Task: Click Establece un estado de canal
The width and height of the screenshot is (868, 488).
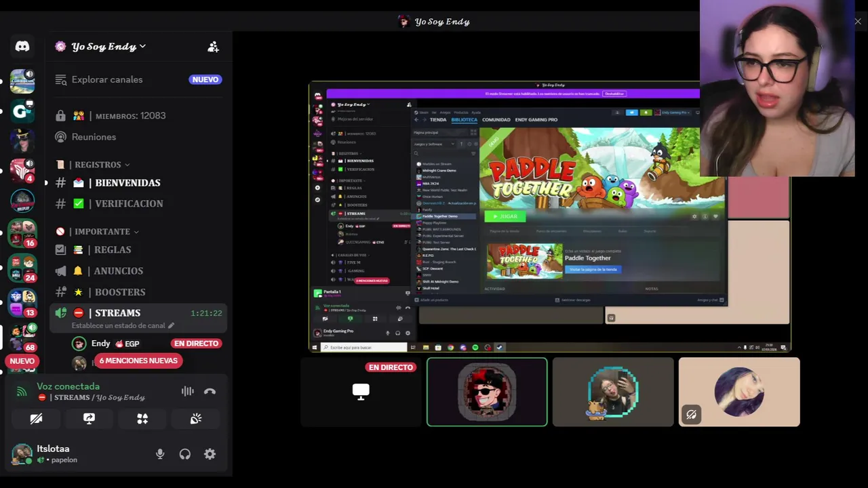Action: [119, 326]
